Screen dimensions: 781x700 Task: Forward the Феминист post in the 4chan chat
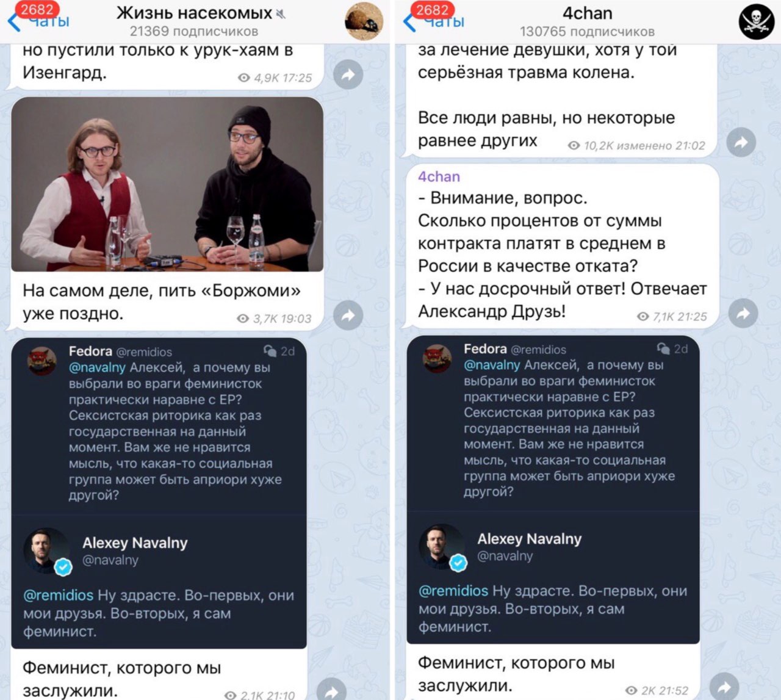(725, 685)
